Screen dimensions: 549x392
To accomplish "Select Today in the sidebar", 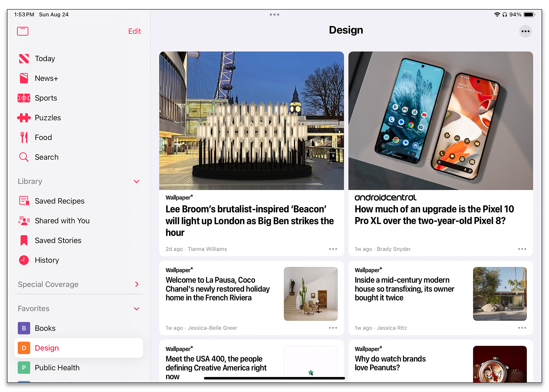I will pyautogui.click(x=45, y=58).
